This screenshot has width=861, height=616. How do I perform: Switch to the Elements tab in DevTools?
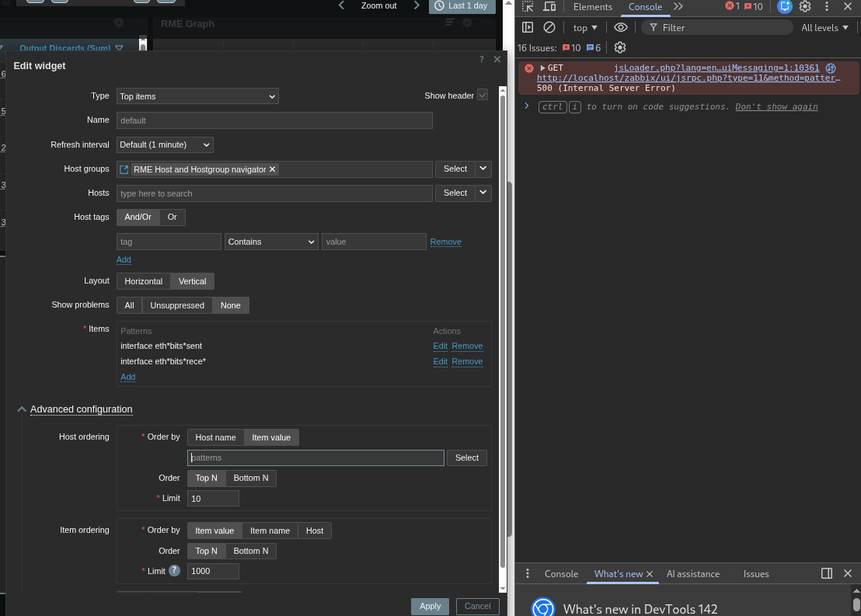[x=592, y=7]
